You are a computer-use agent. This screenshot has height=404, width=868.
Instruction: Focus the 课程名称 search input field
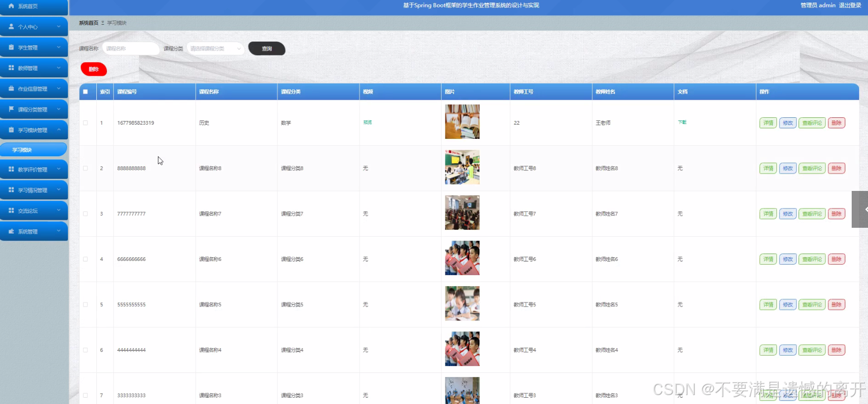pyautogui.click(x=131, y=48)
